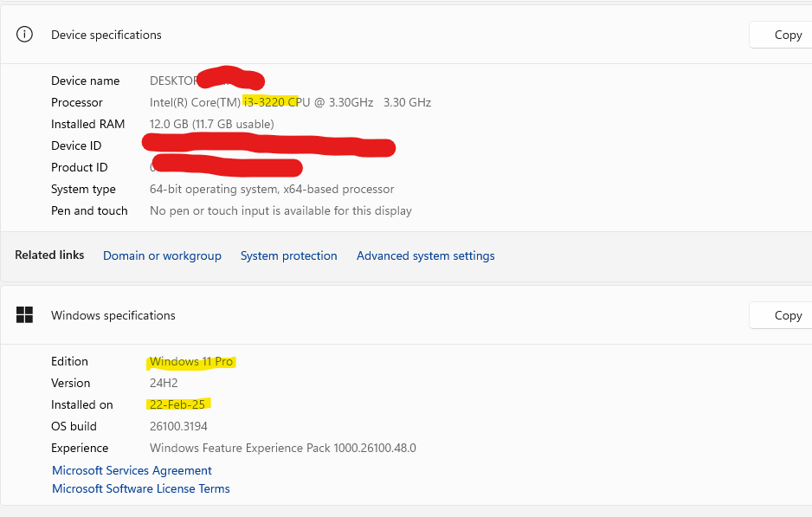Click the 24H2 version value

[164, 384]
